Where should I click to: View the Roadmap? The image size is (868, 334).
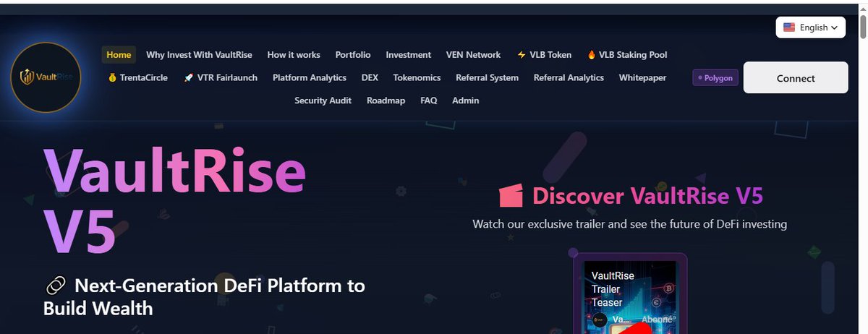(386, 100)
